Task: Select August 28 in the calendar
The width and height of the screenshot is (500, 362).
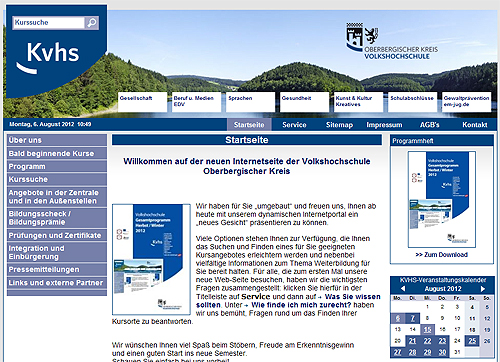Action: [x=412, y=352]
